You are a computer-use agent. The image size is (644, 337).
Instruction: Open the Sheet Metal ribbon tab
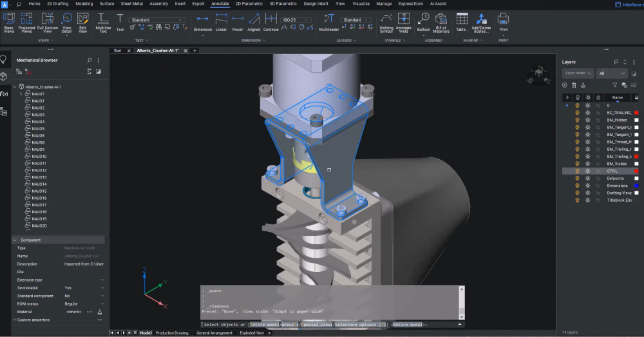point(131,4)
